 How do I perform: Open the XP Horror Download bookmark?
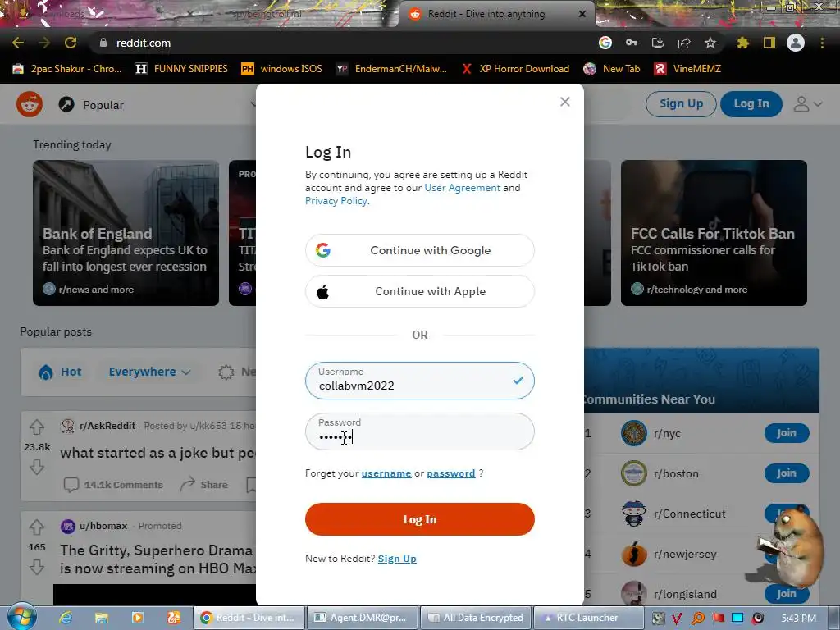coord(515,69)
